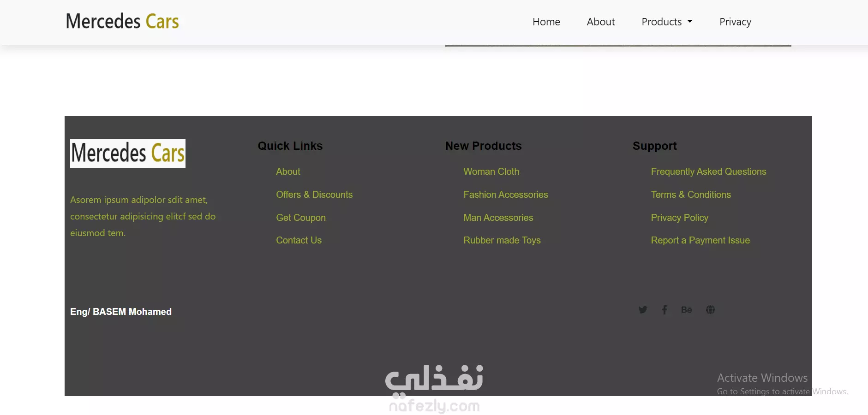Click the Eng/ BASEM Mohamed credit text

pyautogui.click(x=121, y=312)
